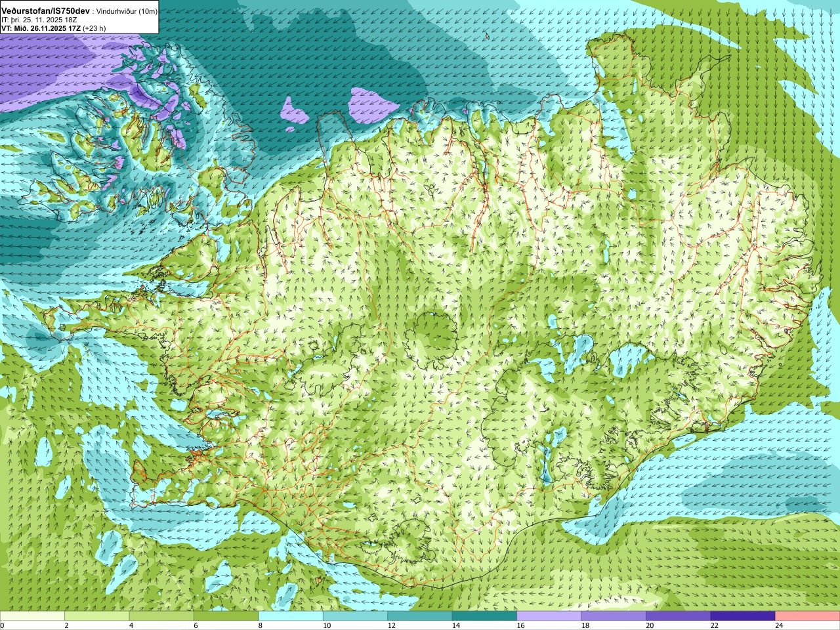Click the legend tick label 18
This screenshot has height=630, width=840.
pyautogui.click(x=585, y=625)
